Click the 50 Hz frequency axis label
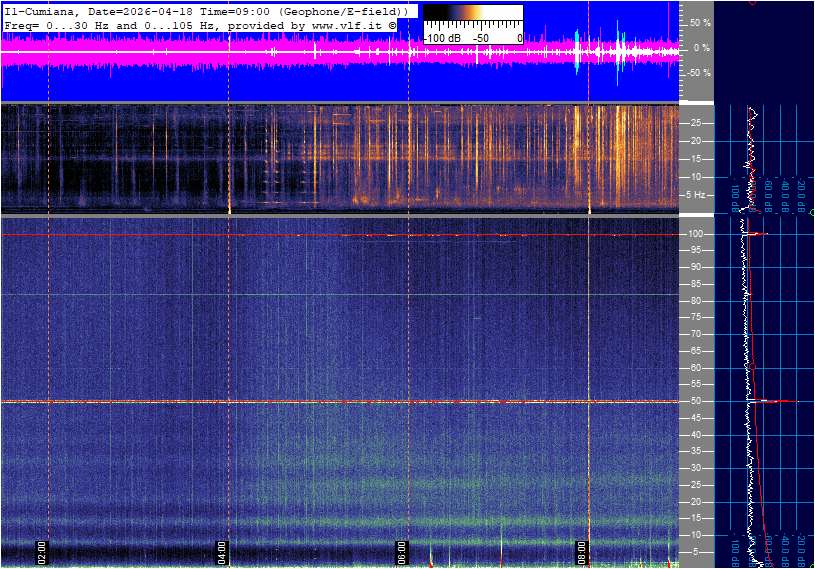 pyautogui.click(x=694, y=401)
